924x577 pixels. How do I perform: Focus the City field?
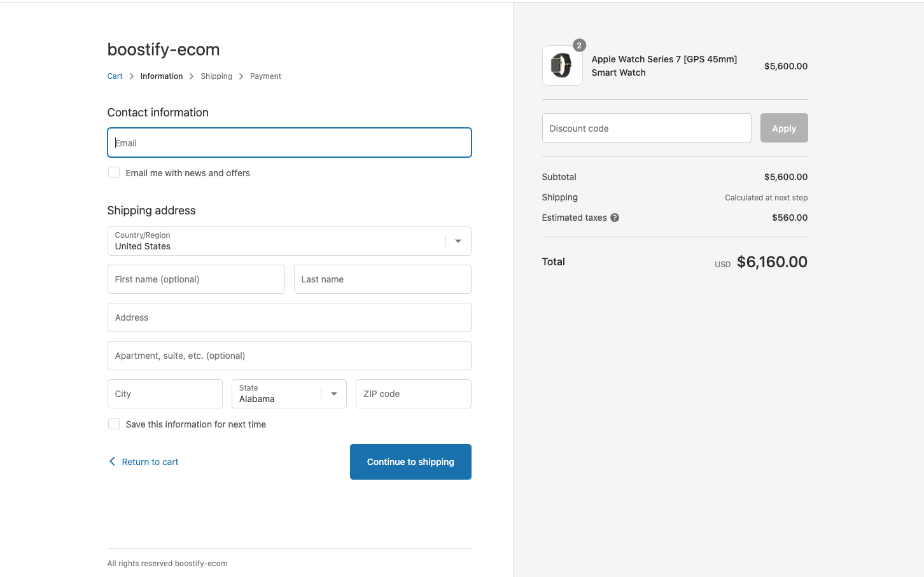click(x=165, y=394)
